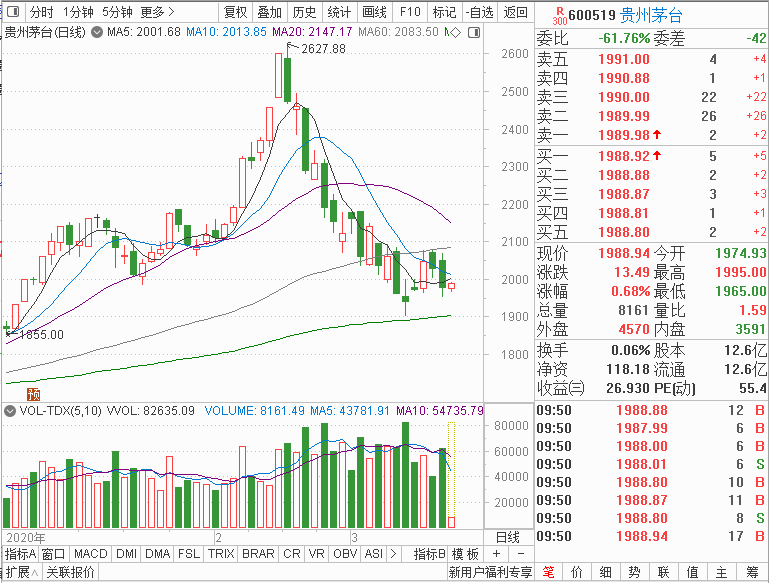Click the last trade row price 1988.94
The height and width of the screenshot is (583, 770).
pos(642,536)
